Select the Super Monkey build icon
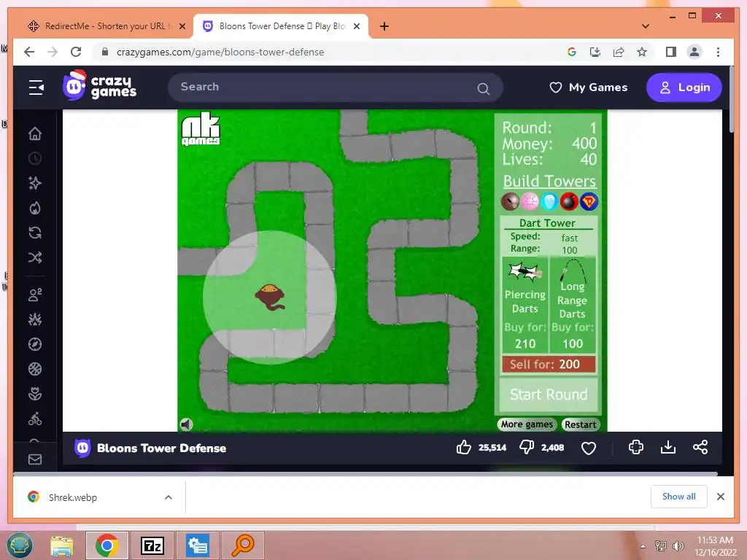Image resolution: width=747 pixels, height=560 pixels. pyautogui.click(x=589, y=201)
